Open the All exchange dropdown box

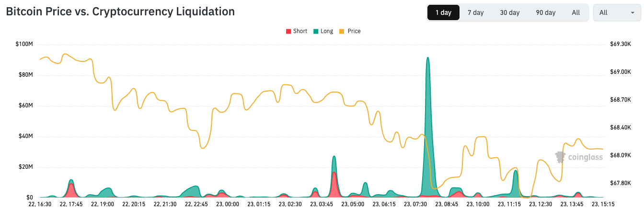616,13
